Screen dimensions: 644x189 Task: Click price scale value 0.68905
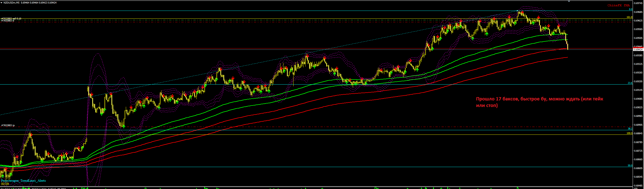pos(639,125)
